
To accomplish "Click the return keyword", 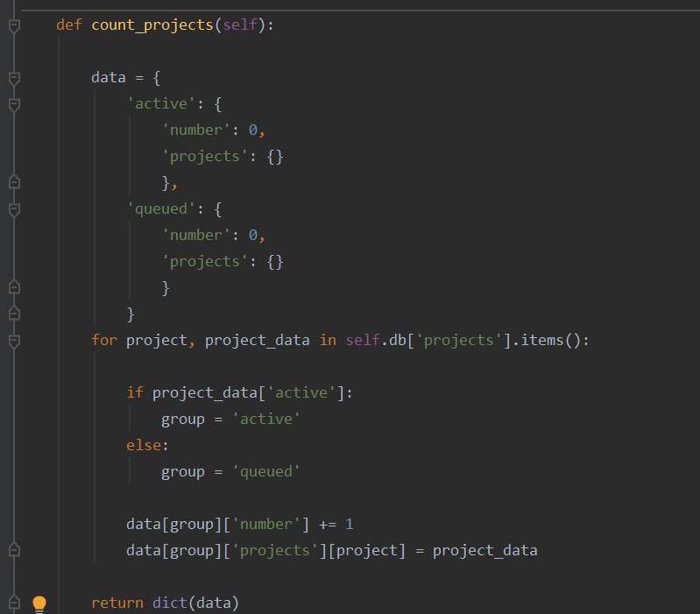I will [x=117, y=603].
